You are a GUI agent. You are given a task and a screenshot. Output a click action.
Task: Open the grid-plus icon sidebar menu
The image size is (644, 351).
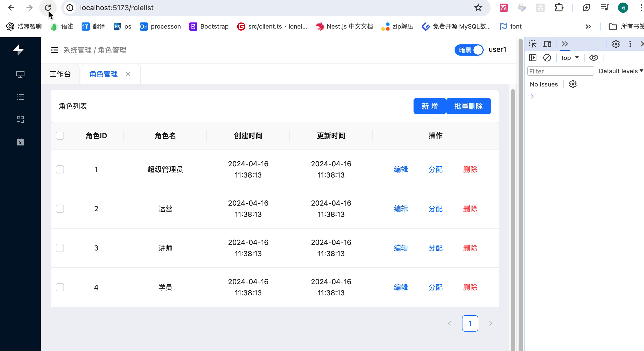tap(20, 119)
